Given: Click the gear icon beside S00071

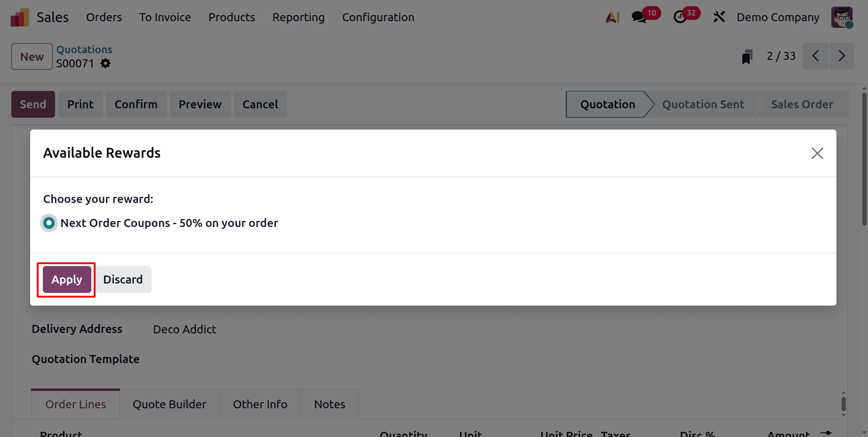Looking at the screenshot, I should pyautogui.click(x=105, y=64).
